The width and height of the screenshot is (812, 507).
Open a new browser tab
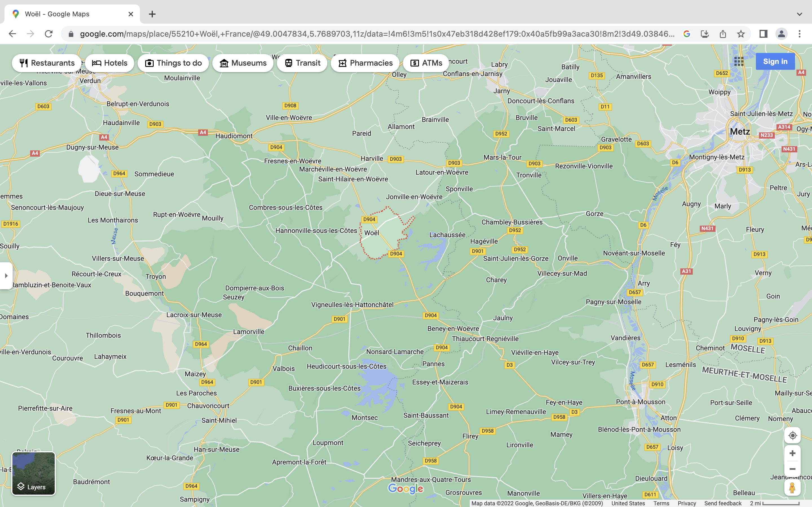[x=152, y=14]
